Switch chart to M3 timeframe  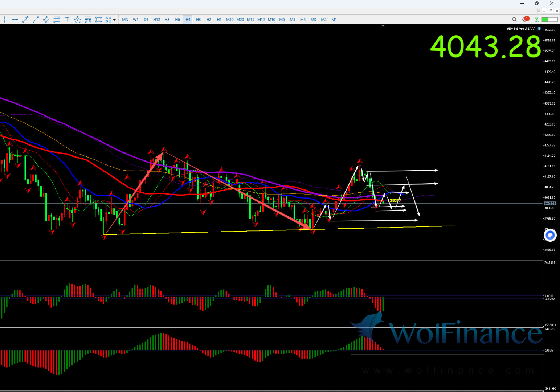313,20
